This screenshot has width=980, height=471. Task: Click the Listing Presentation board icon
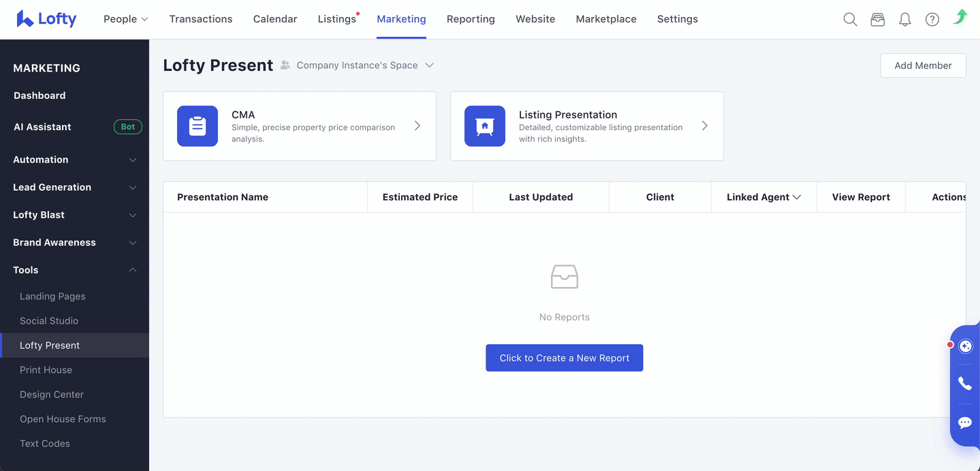pyautogui.click(x=485, y=126)
